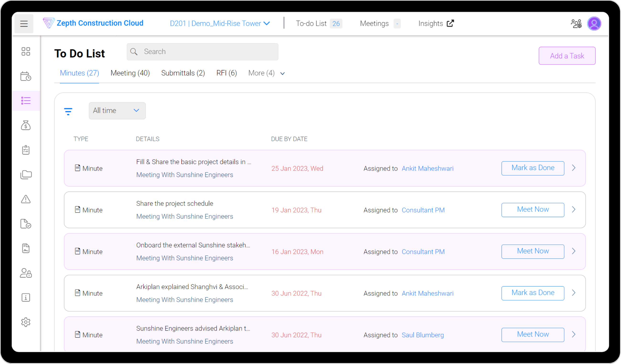Click Minute icon in Fill & Share row
This screenshot has height=364, width=621.
[x=77, y=168]
